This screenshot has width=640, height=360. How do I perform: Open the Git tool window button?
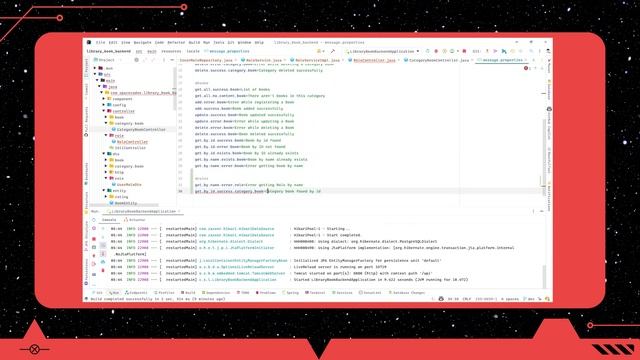pos(98,293)
